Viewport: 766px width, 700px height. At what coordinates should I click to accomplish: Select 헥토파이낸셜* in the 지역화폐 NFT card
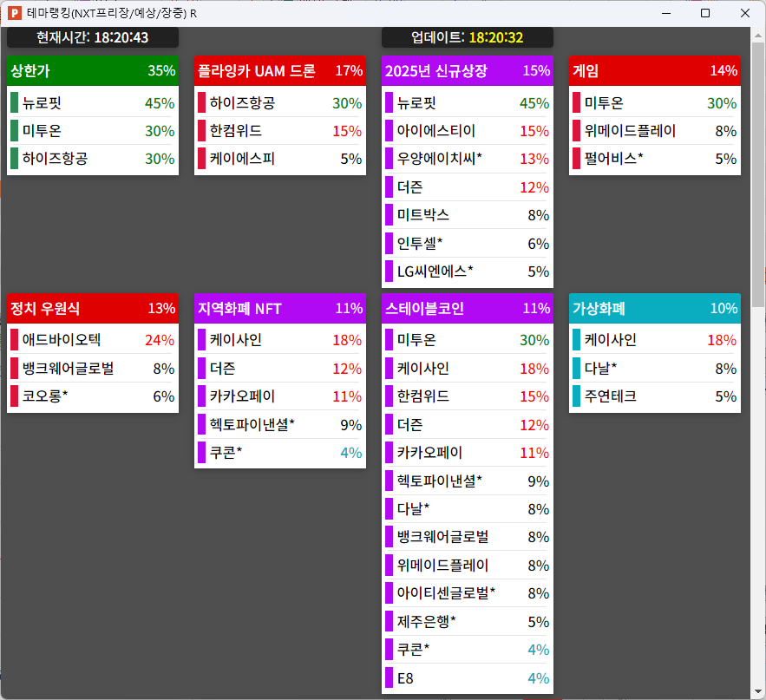pyautogui.click(x=280, y=424)
